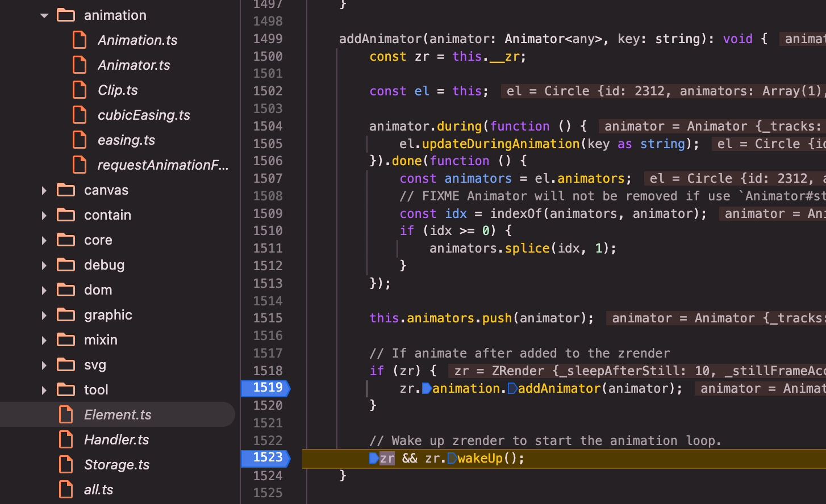Set a breakpoint on line 1515

point(268,318)
